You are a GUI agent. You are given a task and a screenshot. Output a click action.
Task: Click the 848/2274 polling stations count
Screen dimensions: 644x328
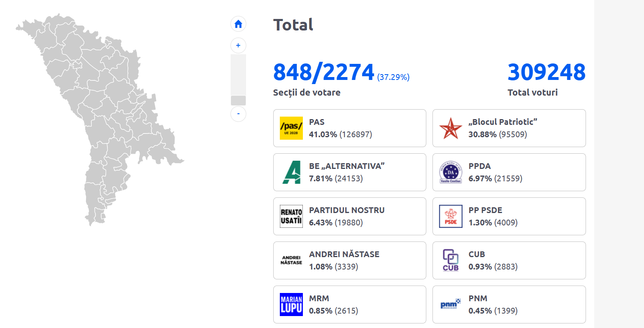pyautogui.click(x=323, y=73)
